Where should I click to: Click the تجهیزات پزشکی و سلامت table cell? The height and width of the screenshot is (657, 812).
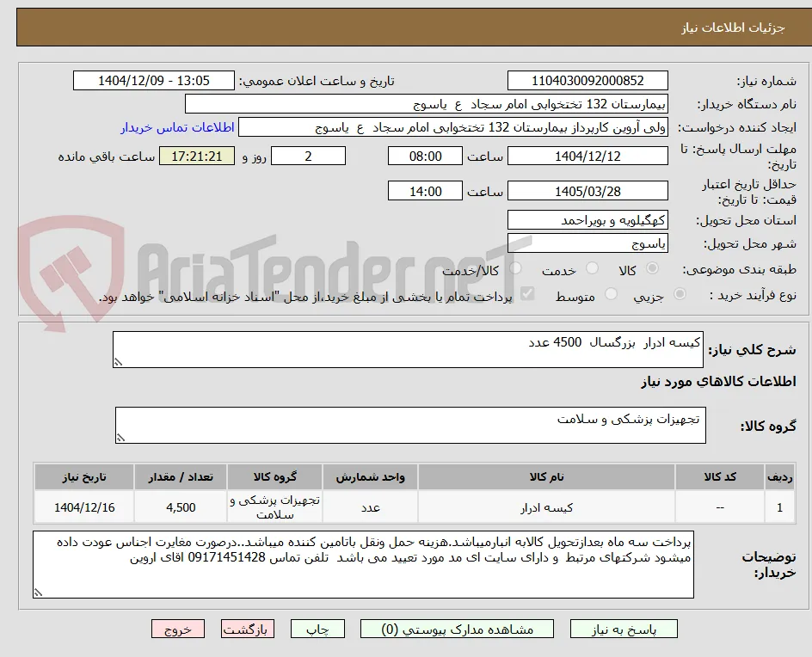pyautogui.click(x=275, y=508)
